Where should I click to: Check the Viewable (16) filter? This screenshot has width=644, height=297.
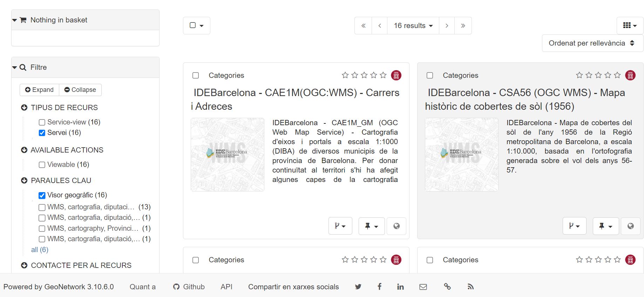[42, 165]
